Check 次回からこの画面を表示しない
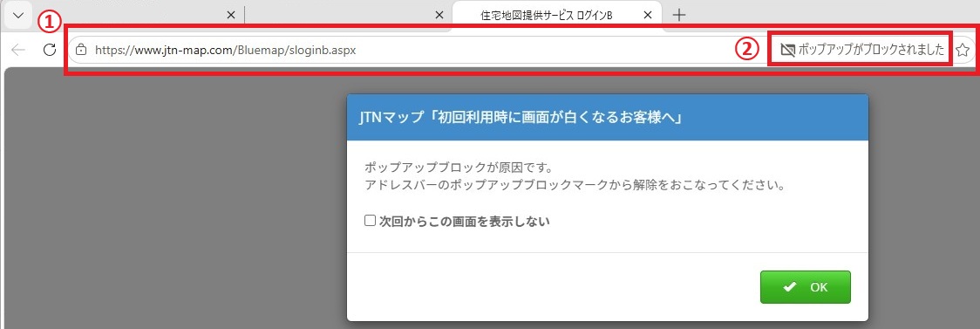The width and height of the screenshot is (980, 329). [370, 221]
